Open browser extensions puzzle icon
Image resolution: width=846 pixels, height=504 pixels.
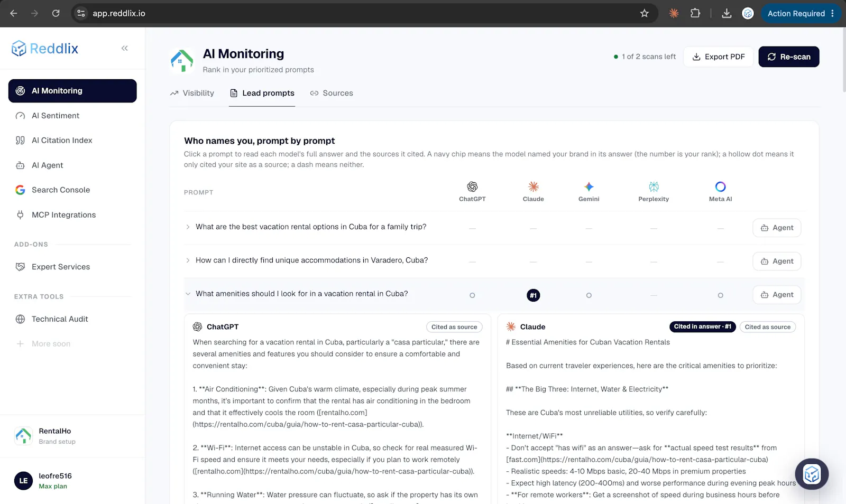[x=695, y=13]
